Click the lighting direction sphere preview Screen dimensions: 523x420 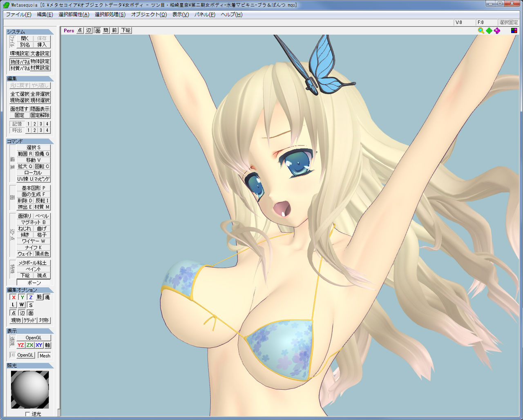pos(30,389)
